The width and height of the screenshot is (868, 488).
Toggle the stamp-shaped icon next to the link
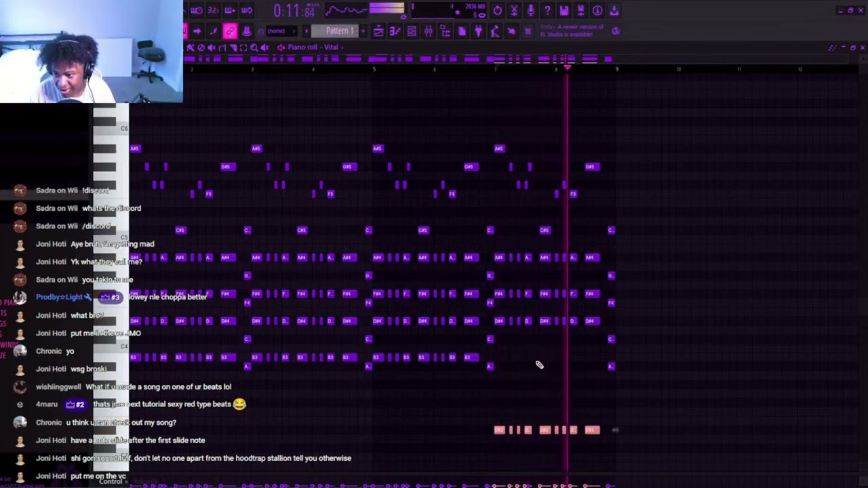247,31
